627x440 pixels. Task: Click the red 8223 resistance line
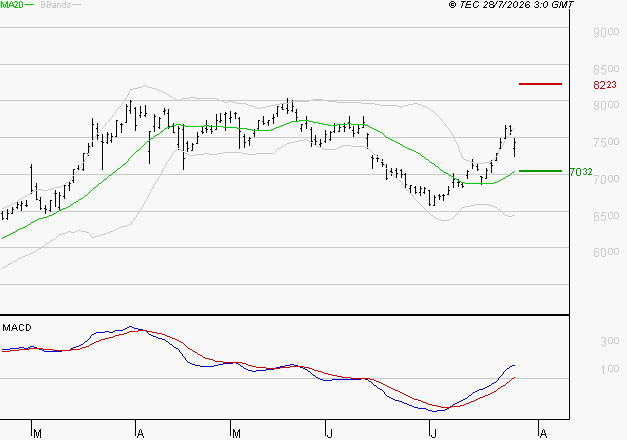540,84
